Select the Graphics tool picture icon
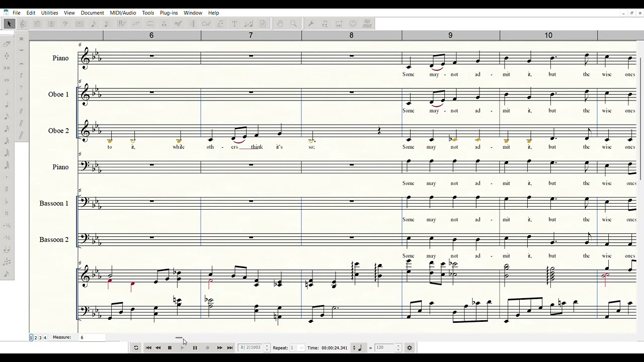Viewport: 644px width, 362px height. coord(339,24)
